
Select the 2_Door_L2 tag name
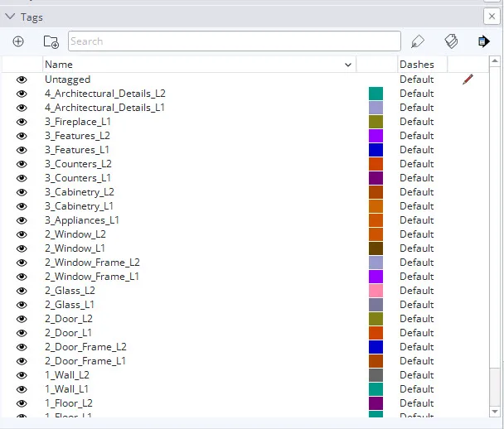click(x=69, y=319)
